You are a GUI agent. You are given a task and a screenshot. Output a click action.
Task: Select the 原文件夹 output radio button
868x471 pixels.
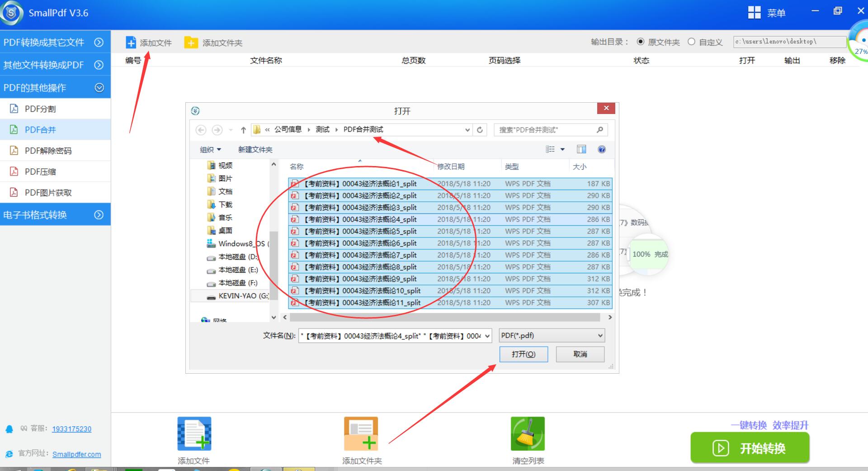coord(641,42)
